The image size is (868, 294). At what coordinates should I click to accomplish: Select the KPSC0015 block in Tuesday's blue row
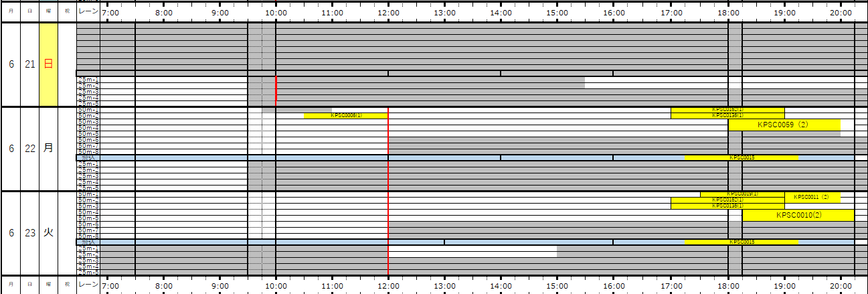pyautogui.click(x=742, y=242)
